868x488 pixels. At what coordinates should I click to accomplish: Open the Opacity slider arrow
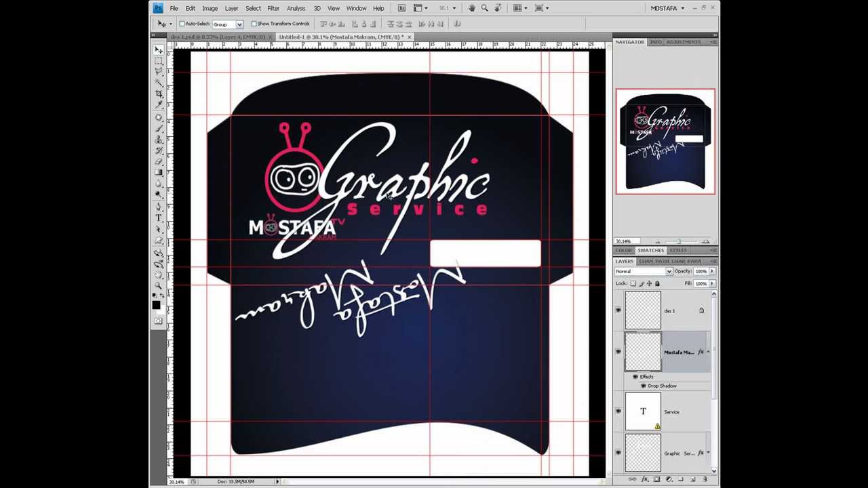[x=712, y=271]
